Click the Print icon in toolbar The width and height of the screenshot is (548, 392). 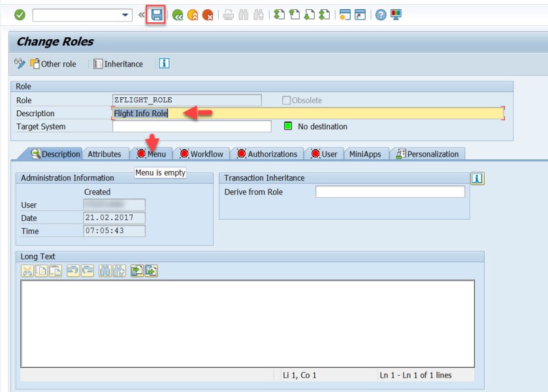(x=228, y=15)
